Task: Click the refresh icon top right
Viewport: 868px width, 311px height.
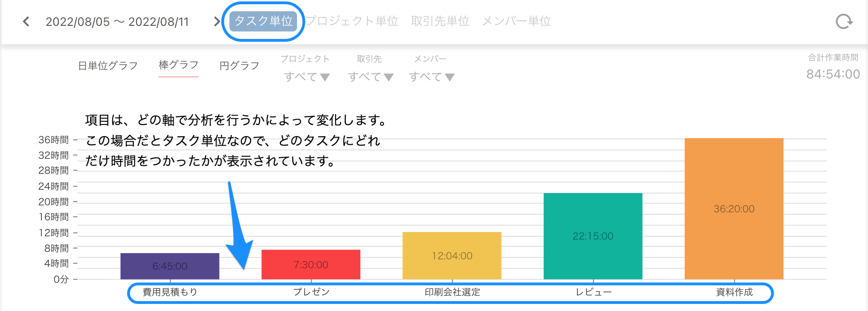Action: click(x=844, y=21)
